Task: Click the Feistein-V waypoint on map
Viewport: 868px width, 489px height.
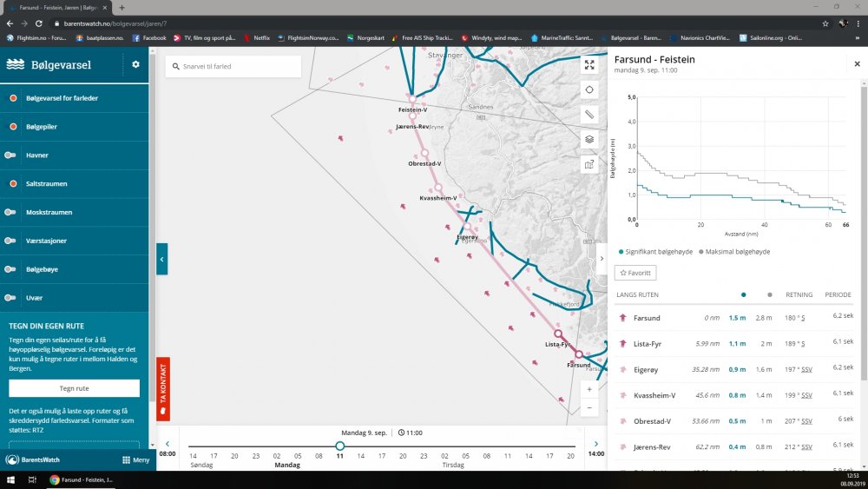Action: tap(412, 100)
